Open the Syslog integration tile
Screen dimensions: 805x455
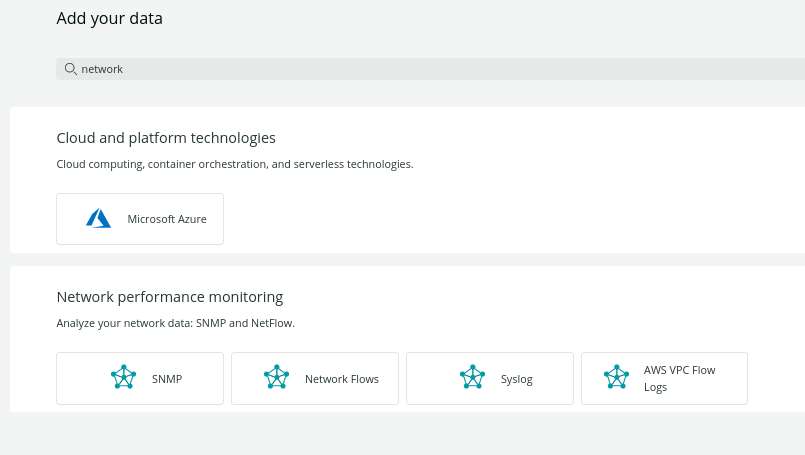point(490,378)
